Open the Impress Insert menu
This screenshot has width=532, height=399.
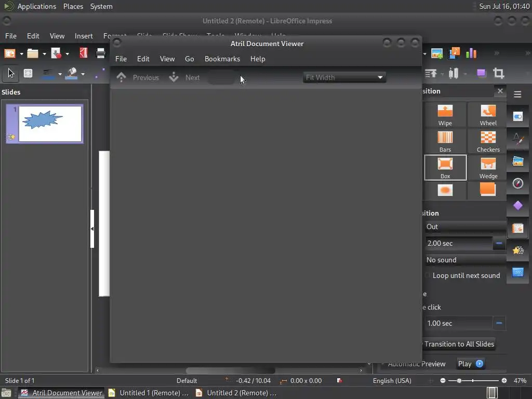(84, 36)
